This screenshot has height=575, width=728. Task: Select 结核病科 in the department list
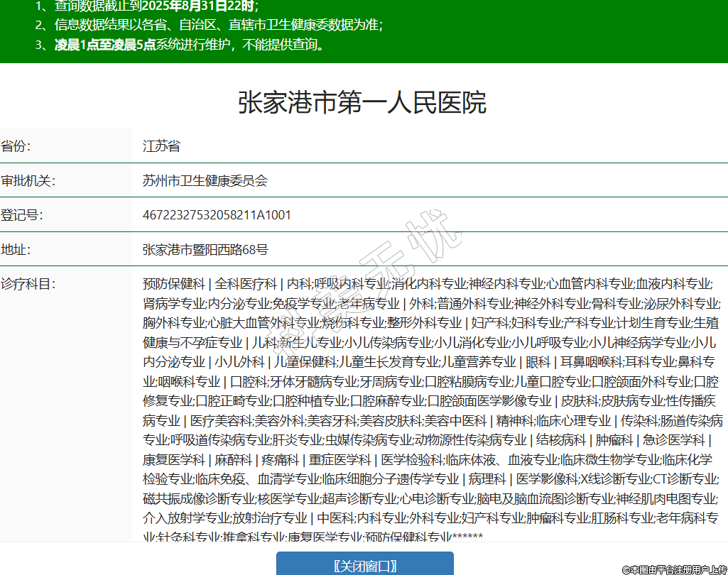tap(561, 439)
